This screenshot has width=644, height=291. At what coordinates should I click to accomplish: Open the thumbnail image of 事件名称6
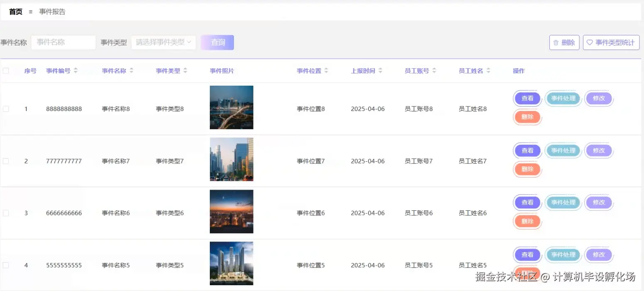pyautogui.click(x=231, y=211)
